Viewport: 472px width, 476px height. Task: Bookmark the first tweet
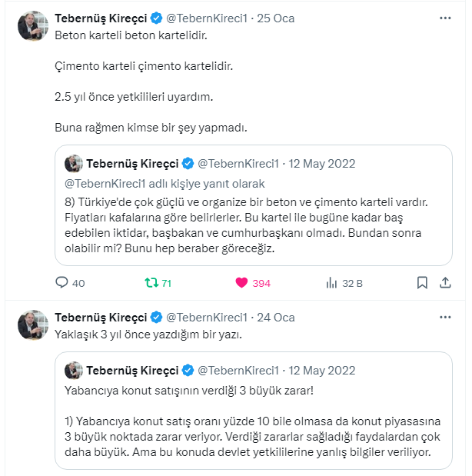point(422,283)
